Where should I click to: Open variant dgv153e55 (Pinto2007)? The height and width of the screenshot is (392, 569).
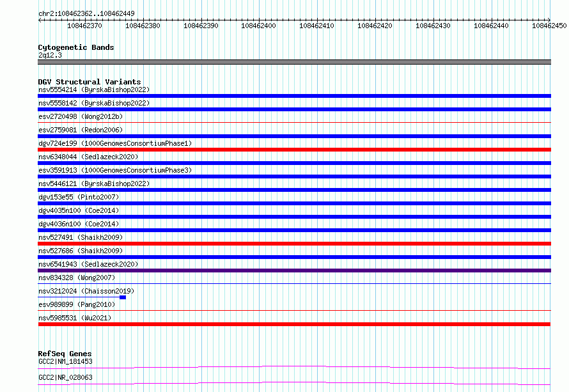(79, 197)
